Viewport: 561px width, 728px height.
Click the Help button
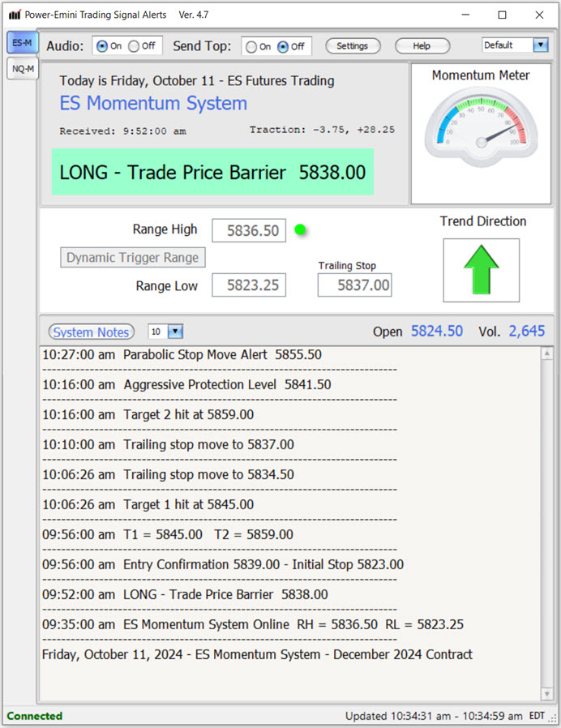pos(422,46)
